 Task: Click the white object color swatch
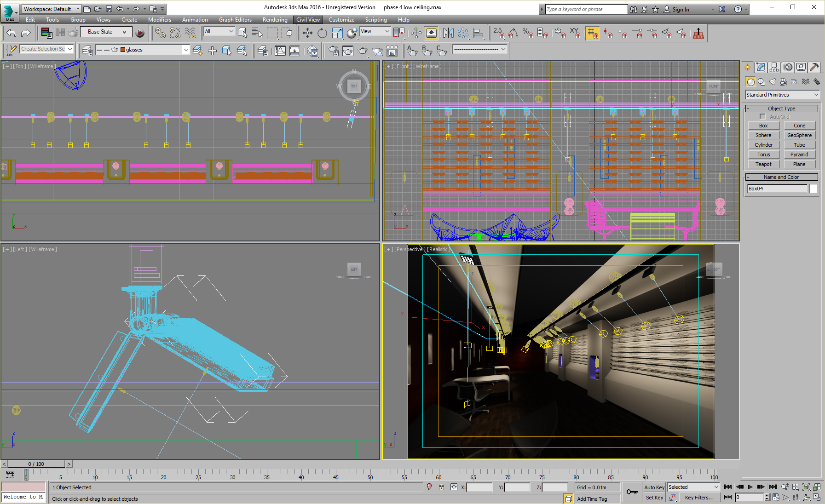point(813,189)
